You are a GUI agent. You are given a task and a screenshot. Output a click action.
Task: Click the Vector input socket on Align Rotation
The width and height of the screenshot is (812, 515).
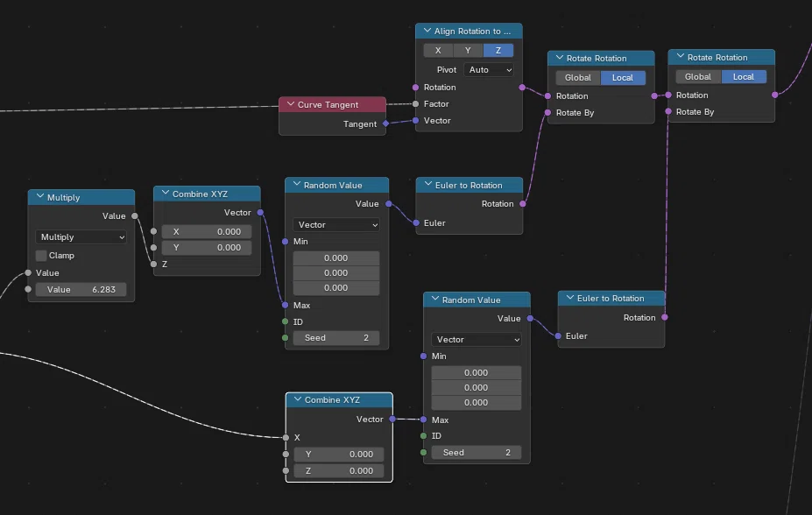tap(415, 121)
